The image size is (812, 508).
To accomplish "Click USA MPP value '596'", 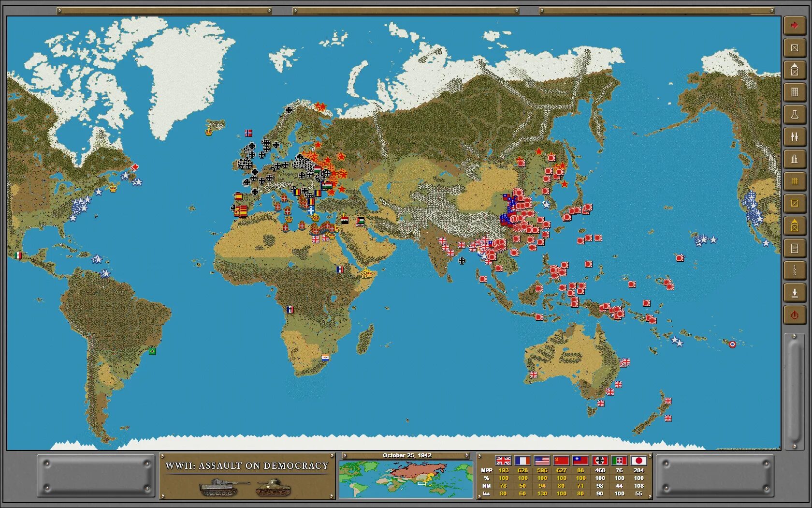I will point(542,470).
